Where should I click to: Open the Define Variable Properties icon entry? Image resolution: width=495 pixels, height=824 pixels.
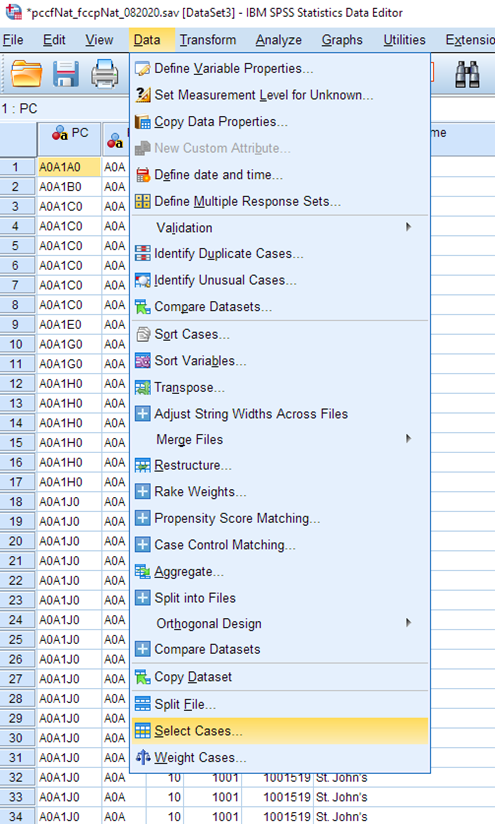142,68
